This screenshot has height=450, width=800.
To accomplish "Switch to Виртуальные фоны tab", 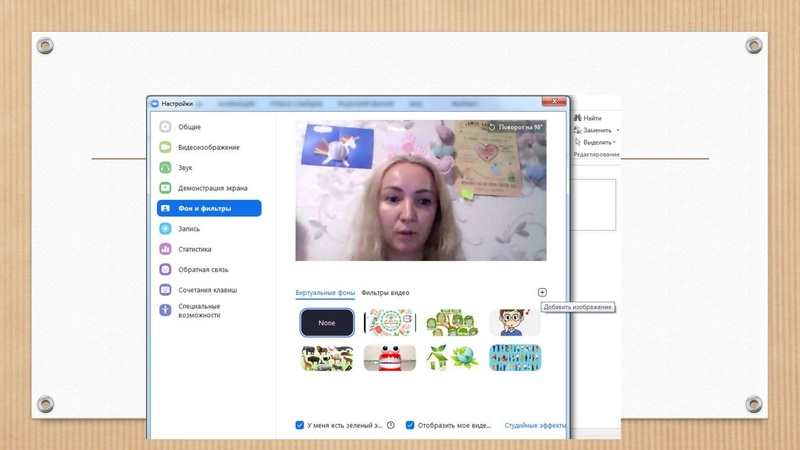I will [x=325, y=292].
